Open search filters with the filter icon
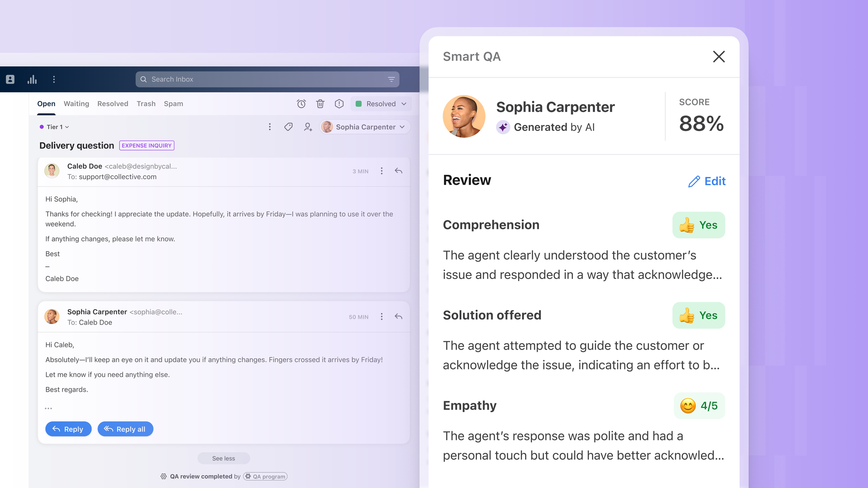 click(x=391, y=79)
